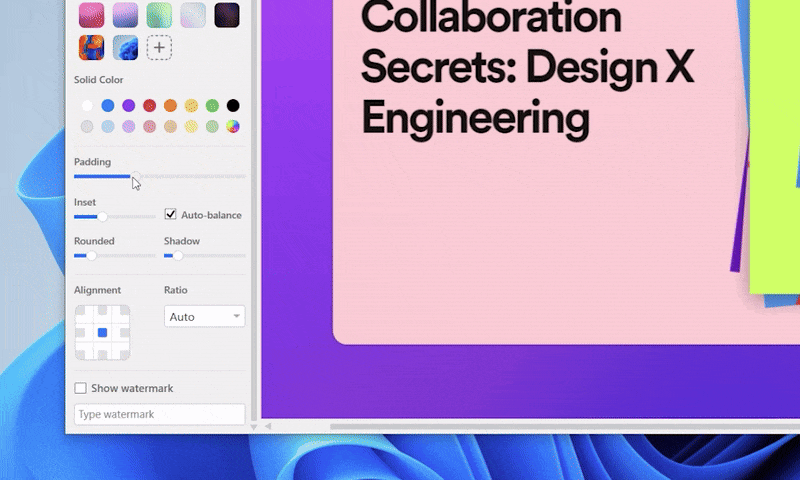Enable the Show watermark checkbox
The image size is (800, 480).
(x=80, y=388)
